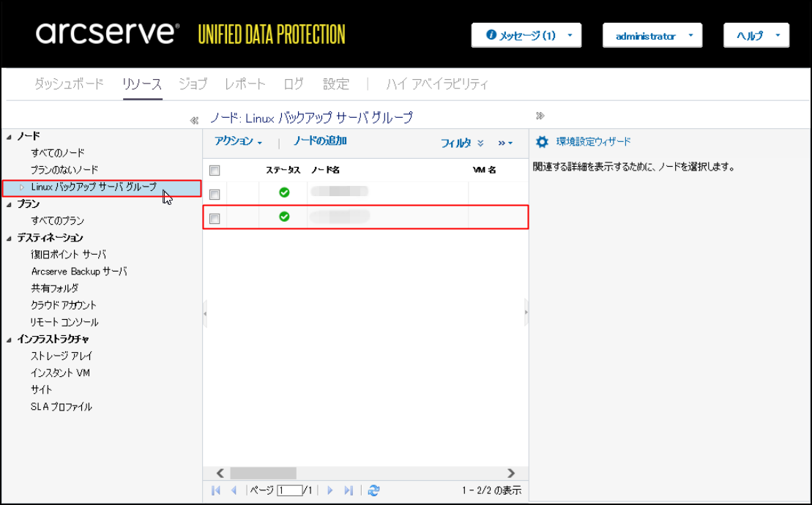Click the page number input field
Screen dimensions: 812x505
(289, 490)
